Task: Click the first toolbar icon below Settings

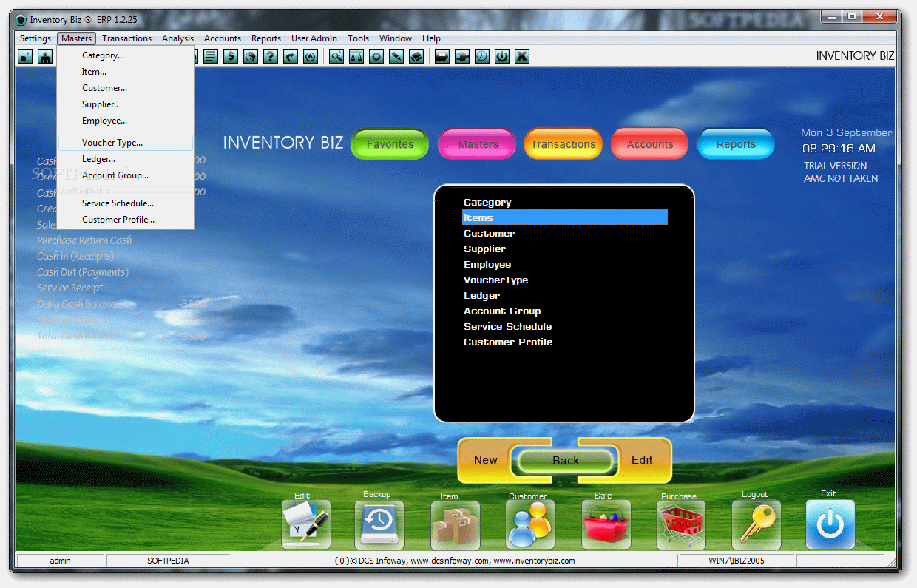Action: tap(25, 55)
